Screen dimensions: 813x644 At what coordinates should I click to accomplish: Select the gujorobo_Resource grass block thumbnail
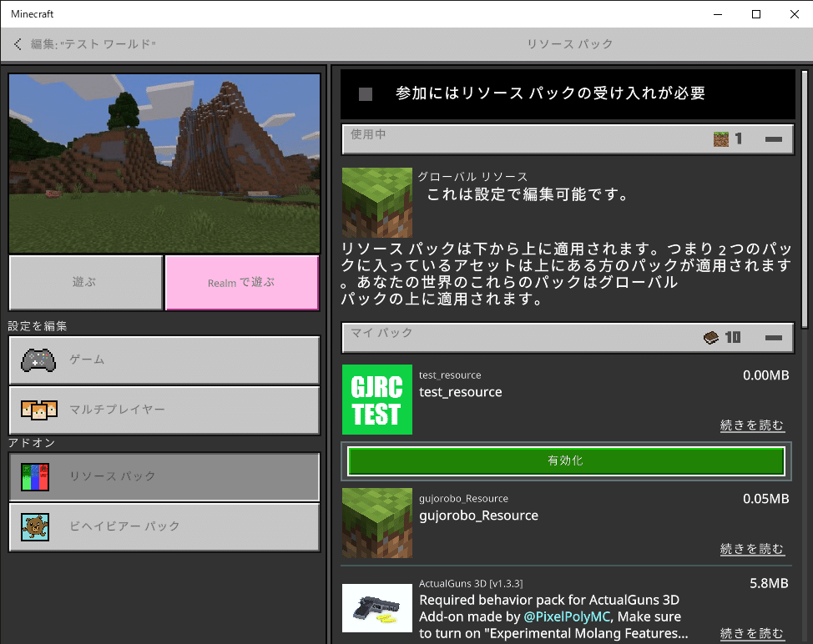click(377, 523)
